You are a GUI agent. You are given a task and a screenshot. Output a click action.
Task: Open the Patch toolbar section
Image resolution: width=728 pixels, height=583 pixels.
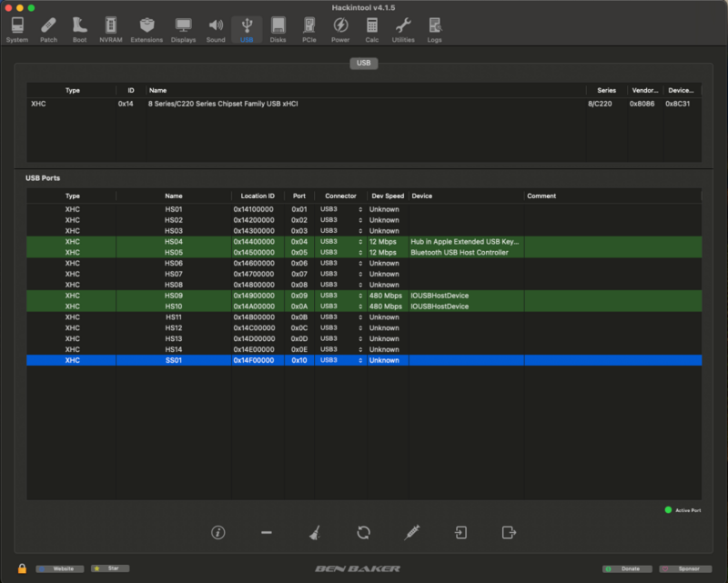coord(48,29)
